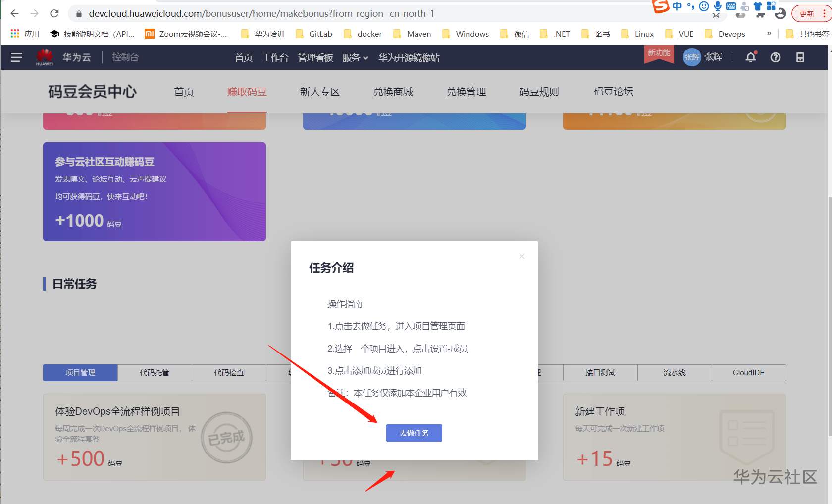Open the GitLab bookmark folder
This screenshot has width=832, height=504.
click(x=314, y=34)
